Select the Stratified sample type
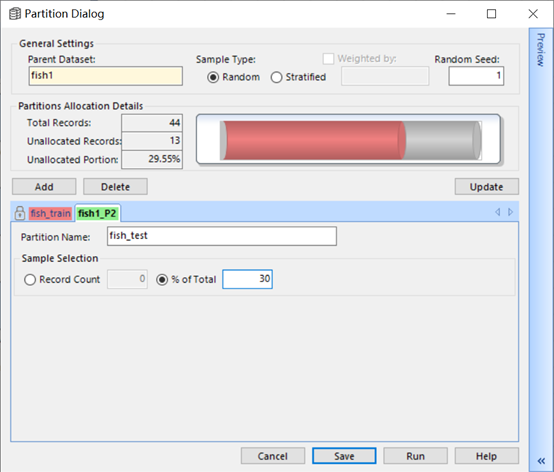This screenshot has width=554, height=472. pos(276,77)
